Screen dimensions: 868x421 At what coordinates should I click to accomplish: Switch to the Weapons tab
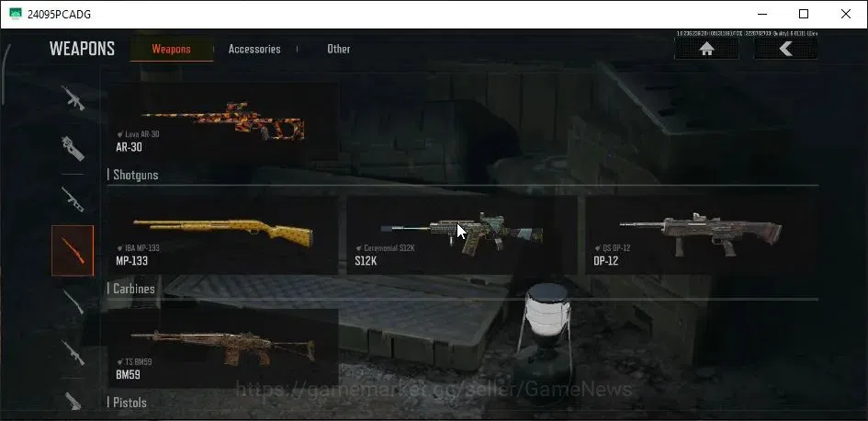[171, 49]
